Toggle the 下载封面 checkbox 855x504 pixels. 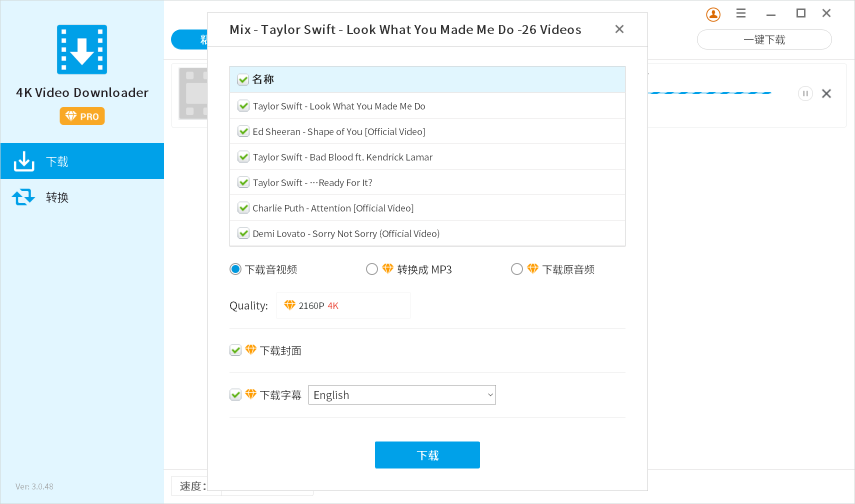tap(235, 350)
